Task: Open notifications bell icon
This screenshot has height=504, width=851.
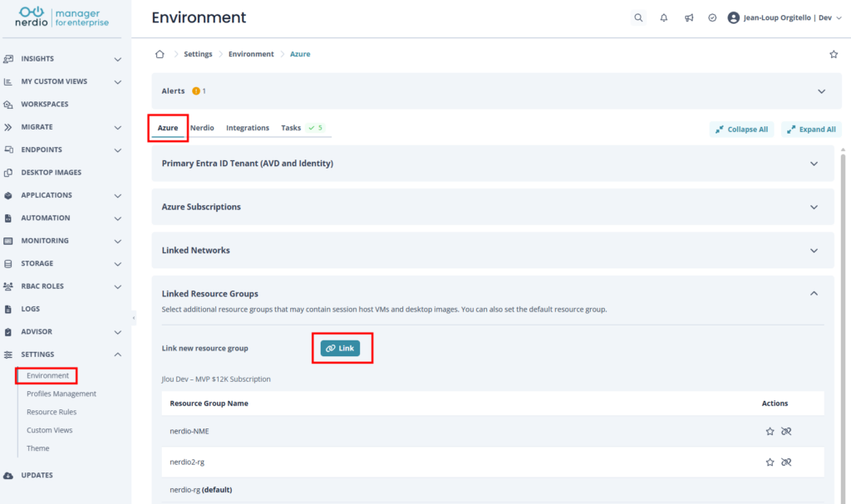Action: point(664,18)
